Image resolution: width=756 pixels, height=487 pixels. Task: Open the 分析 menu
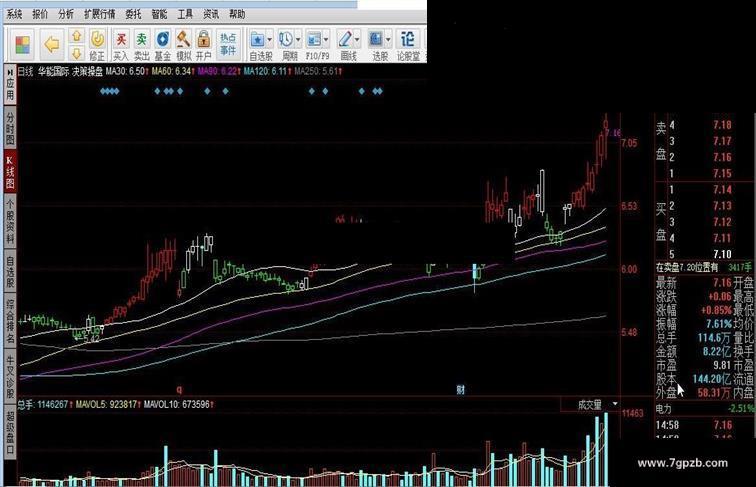click(x=66, y=15)
